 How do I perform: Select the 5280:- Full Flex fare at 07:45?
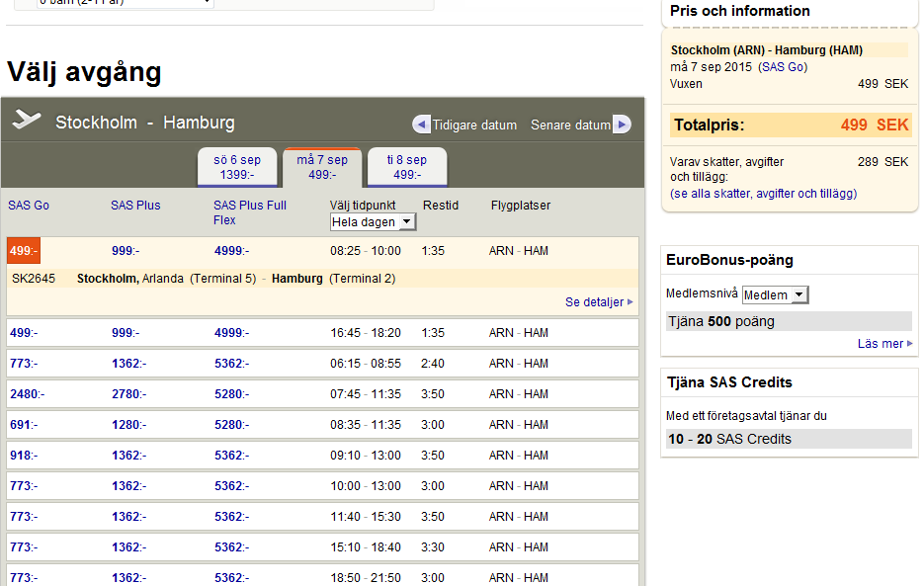pyautogui.click(x=231, y=394)
